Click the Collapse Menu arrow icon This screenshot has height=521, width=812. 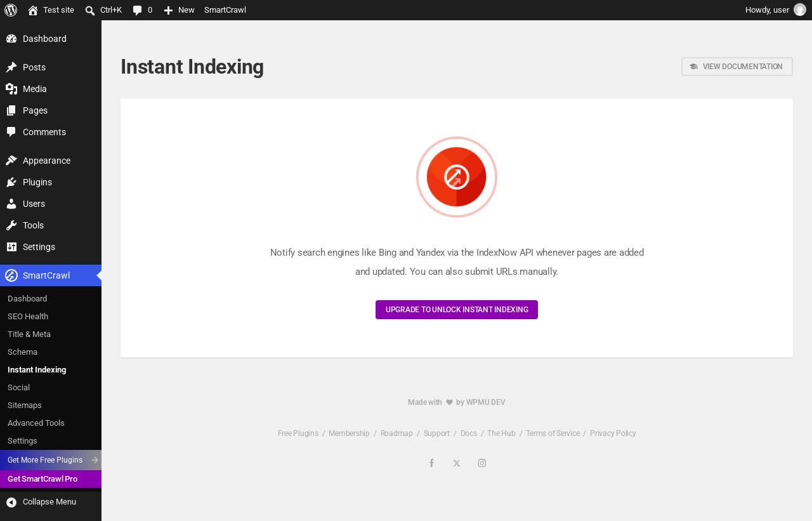click(x=11, y=502)
